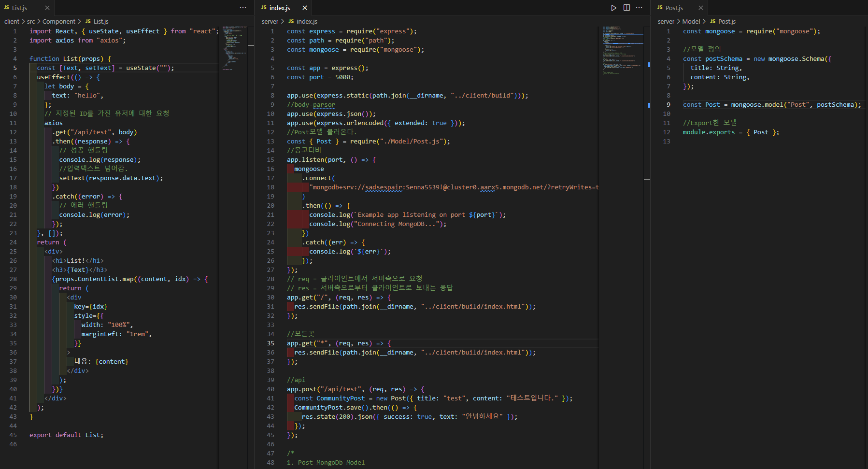Click line number 35 in index.js gutter

pos(270,343)
